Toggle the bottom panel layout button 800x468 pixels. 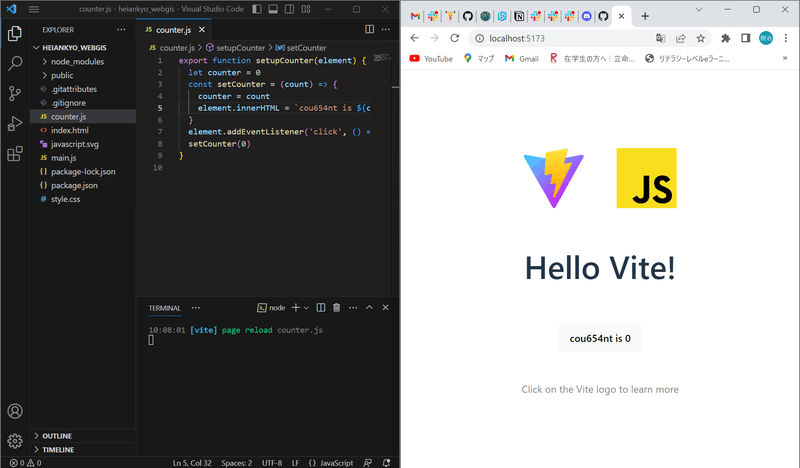pos(273,9)
